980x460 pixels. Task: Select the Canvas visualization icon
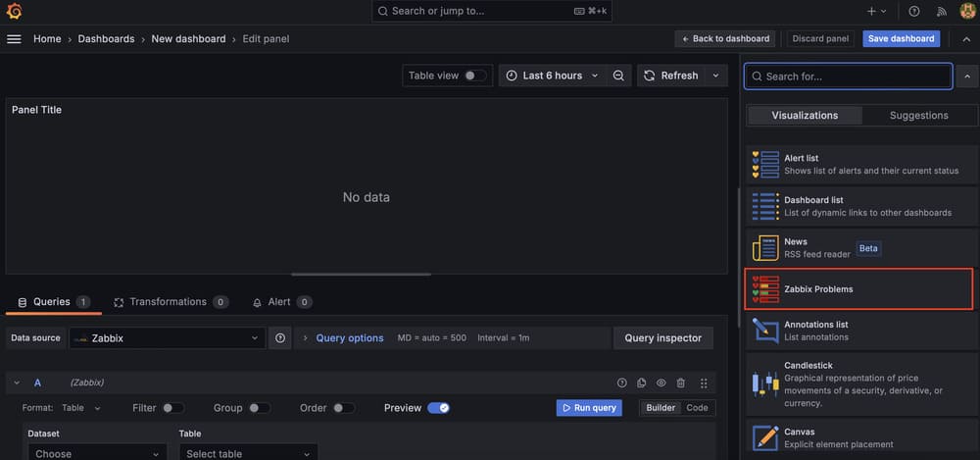(765, 438)
